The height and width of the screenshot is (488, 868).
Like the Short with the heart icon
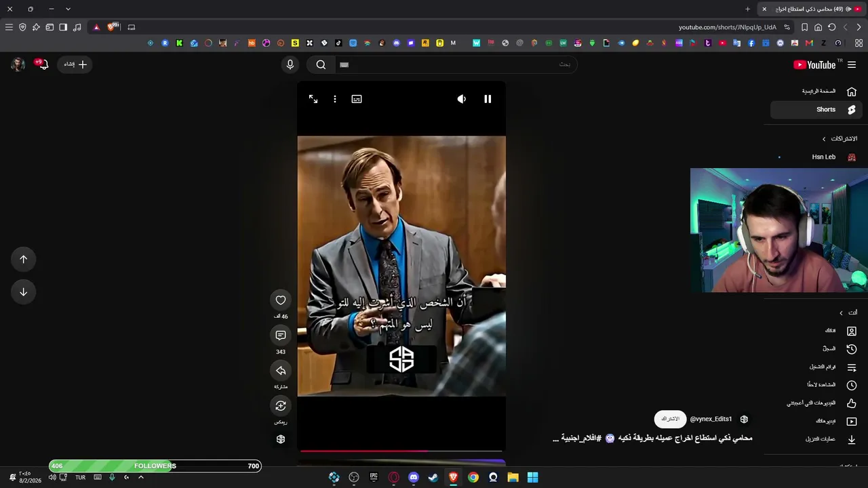click(281, 300)
